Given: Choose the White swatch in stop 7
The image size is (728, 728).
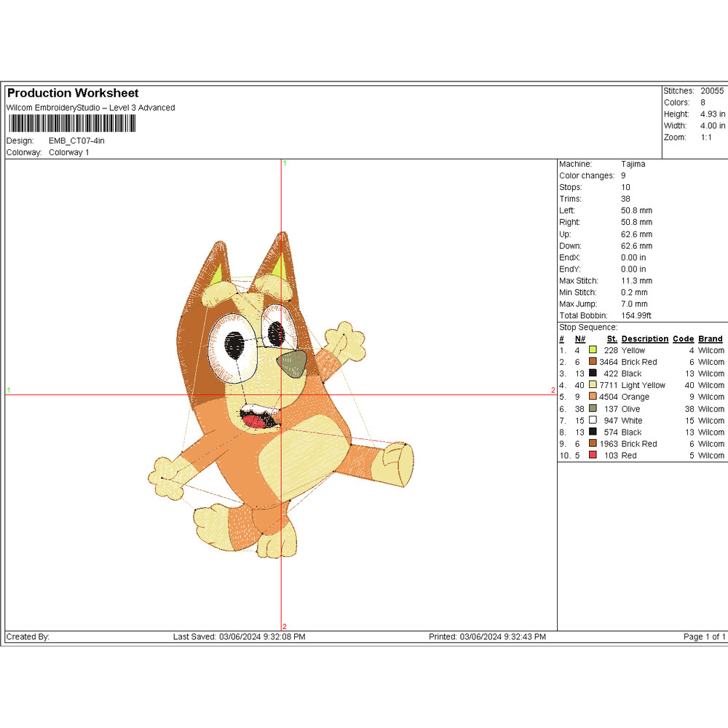Looking at the screenshot, I should 593,420.
